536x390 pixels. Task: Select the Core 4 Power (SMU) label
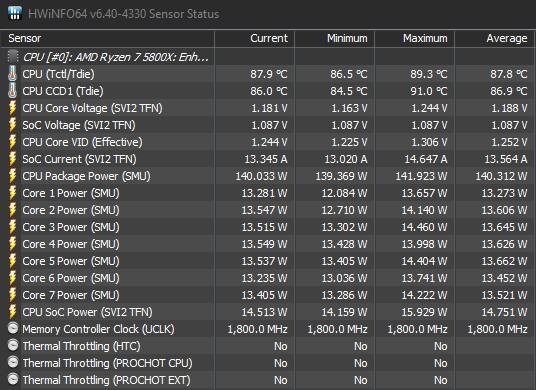[x=71, y=244]
